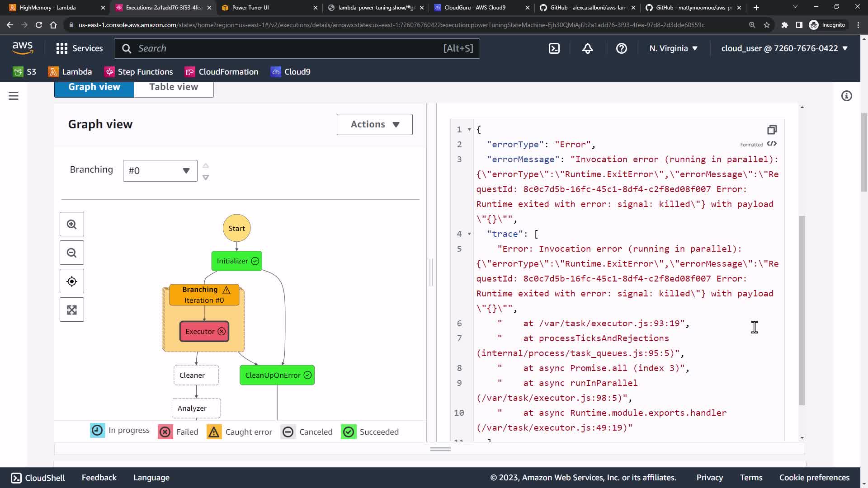Viewport: 868px width, 488px height.
Task: Expand the graph to full screen
Action: 71,310
